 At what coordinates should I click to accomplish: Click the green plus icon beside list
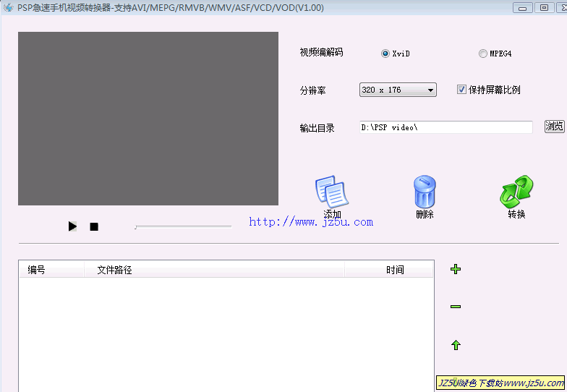click(456, 269)
